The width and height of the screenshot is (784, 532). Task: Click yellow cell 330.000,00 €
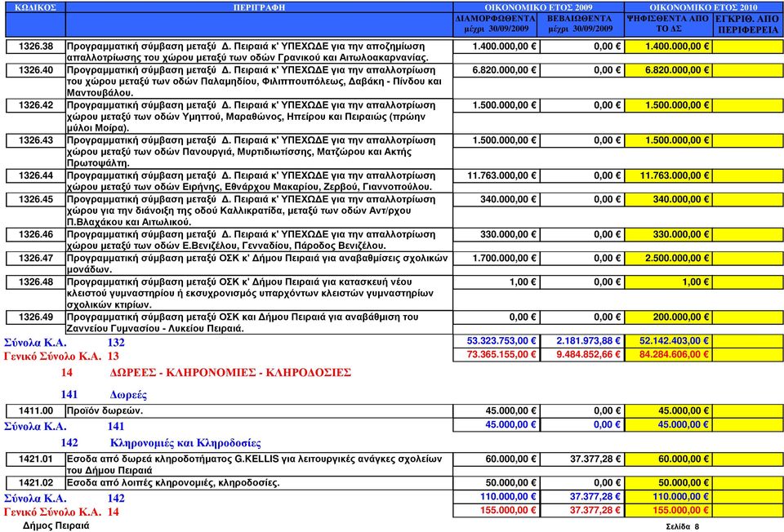(669, 234)
